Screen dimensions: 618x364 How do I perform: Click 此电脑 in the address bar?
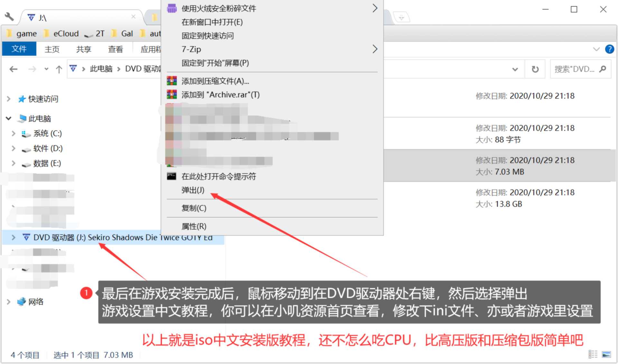(101, 69)
